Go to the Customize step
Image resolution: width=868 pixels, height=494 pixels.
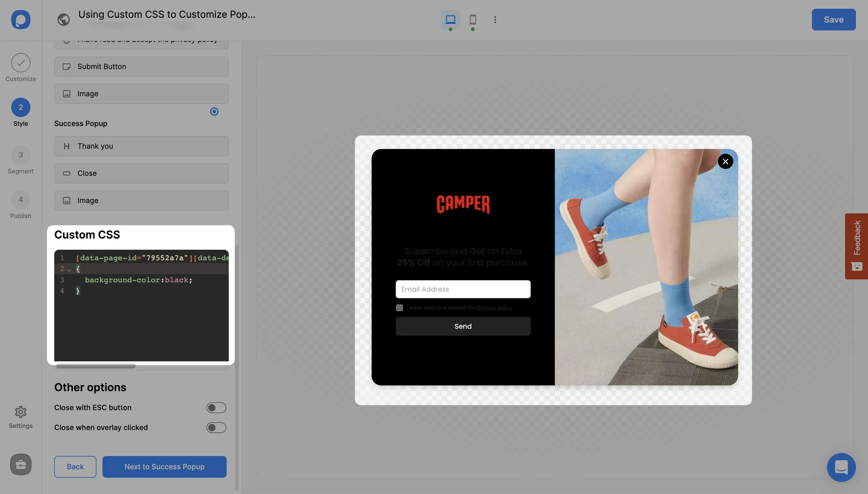coord(21,68)
